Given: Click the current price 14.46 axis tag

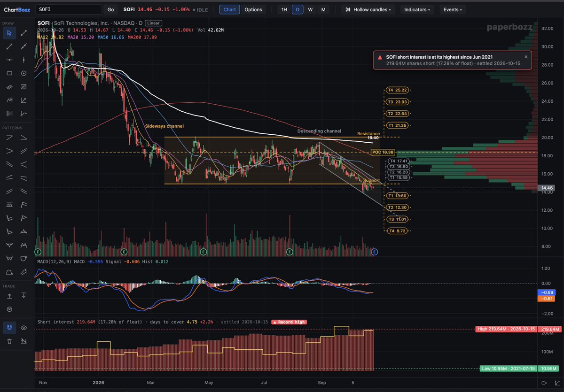Looking at the screenshot, I should 546,187.
